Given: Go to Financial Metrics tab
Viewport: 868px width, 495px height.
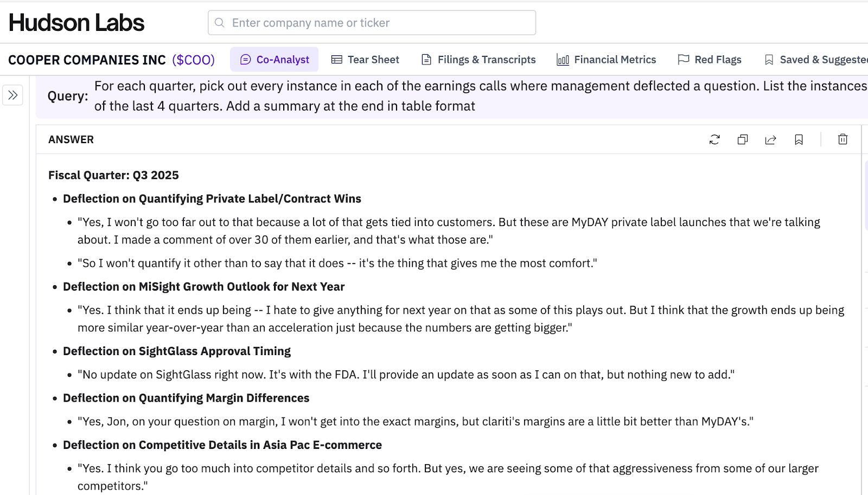Looking at the screenshot, I should [x=607, y=60].
